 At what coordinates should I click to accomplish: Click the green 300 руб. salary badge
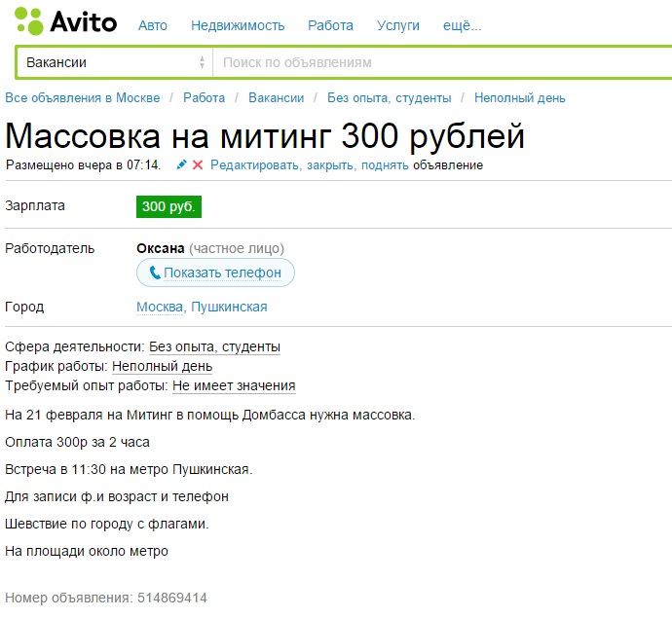169,206
